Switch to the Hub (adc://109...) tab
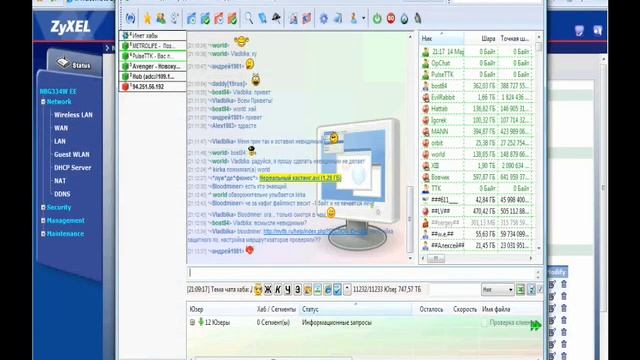Image resolution: width=640 pixels, height=360 pixels. point(152,76)
